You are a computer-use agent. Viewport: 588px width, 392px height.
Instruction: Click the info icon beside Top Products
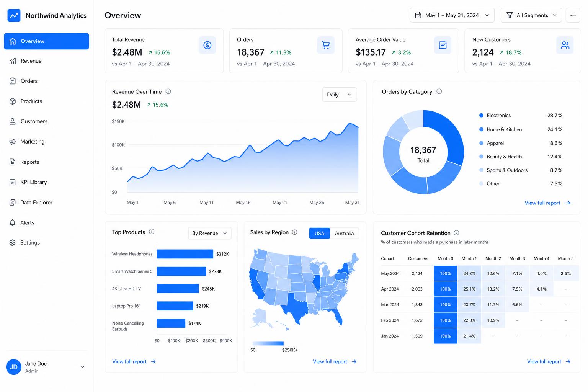152,232
